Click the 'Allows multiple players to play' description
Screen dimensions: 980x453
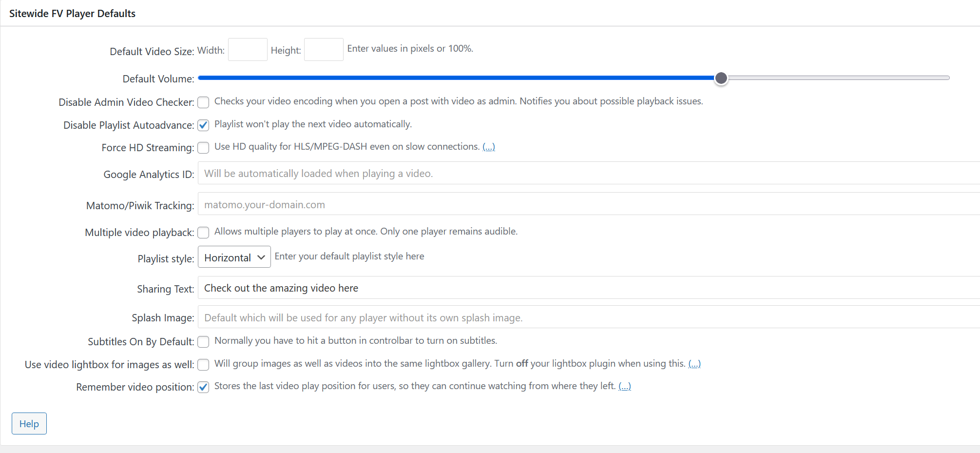tap(366, 231)
